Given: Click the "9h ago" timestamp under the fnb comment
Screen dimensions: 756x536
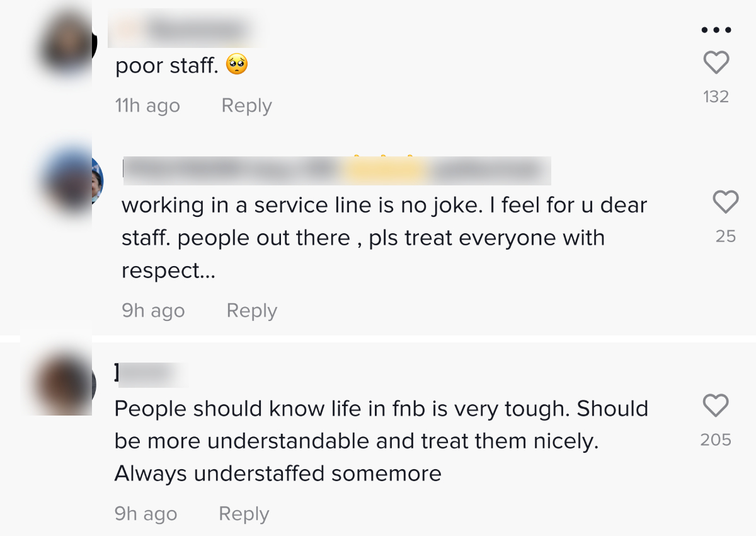Looking at the screenshot, I should [146, 514].
